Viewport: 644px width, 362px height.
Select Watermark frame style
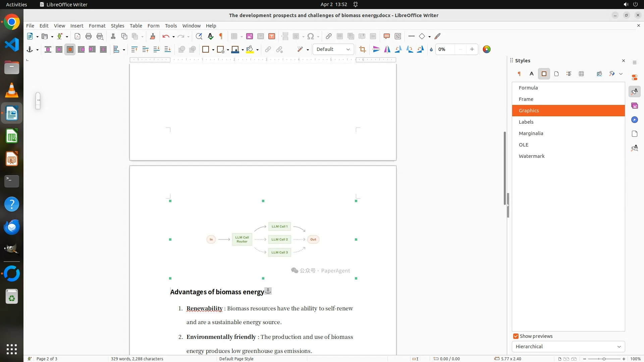point(531,156)
